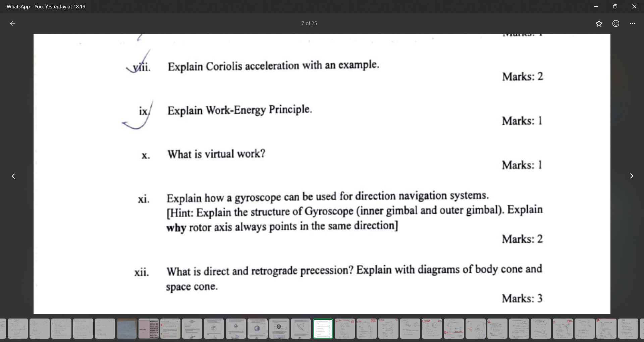The width and height of the screenshot is (644, 342).
Task: Select the typed document thumbnail beside the chat screenshot
Action: click(192, 329)
